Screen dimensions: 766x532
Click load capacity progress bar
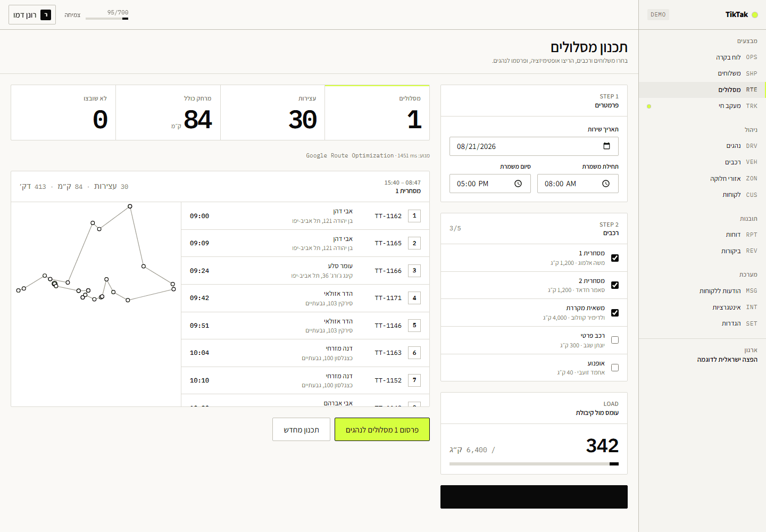(x=534, y=464)
